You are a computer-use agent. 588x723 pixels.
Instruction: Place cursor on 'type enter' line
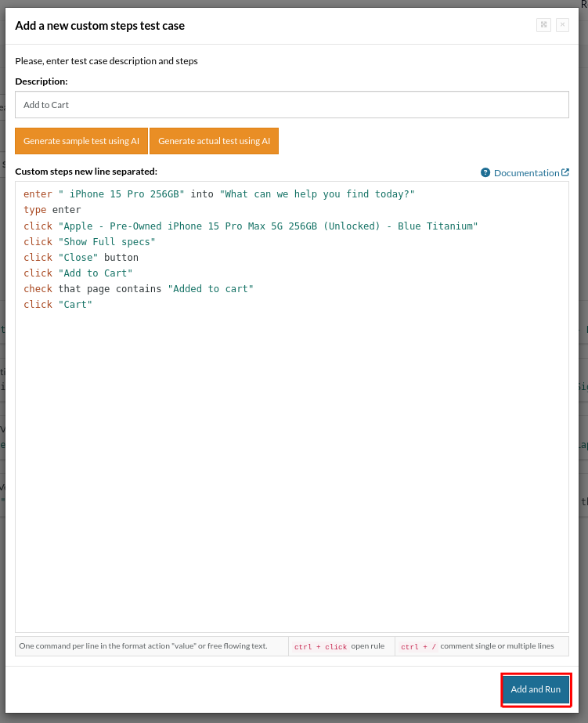coord(52,210)
